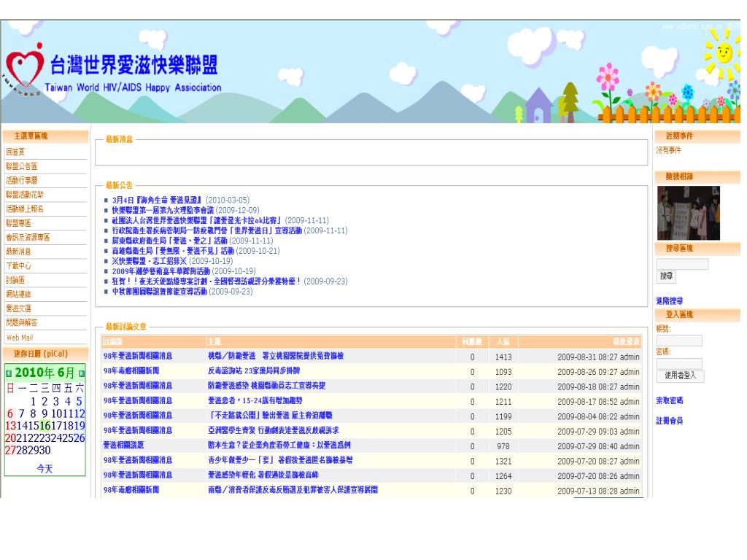
Task: Click the 索取密碼 password recovery link
Action: pyautogui.click(x=670, y=401)
